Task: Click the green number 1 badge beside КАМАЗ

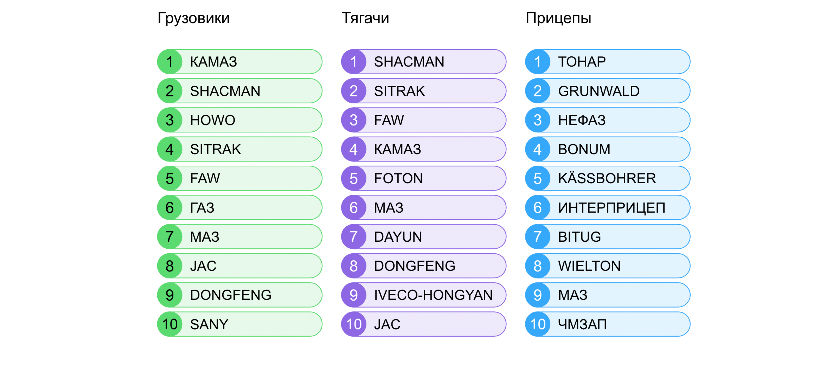Action: (169, 62)
